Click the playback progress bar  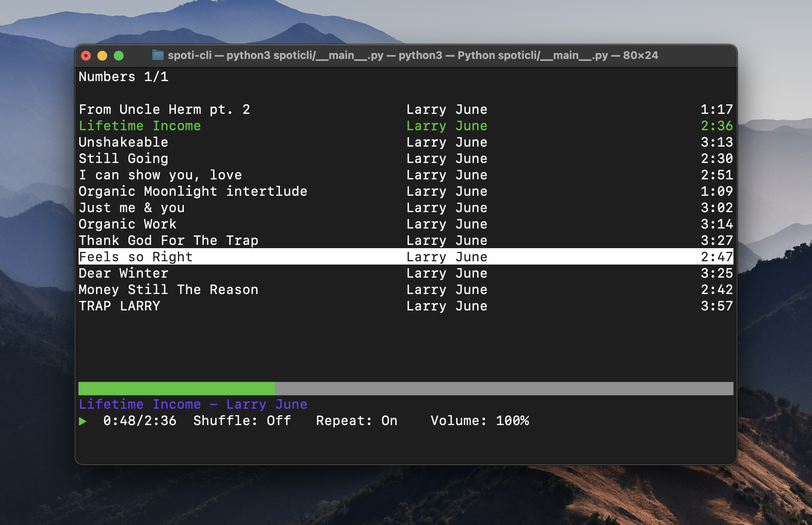pyautogui.click(x=405, y=387)
